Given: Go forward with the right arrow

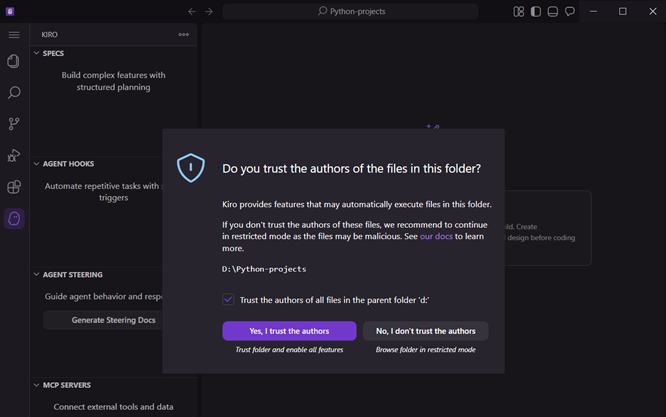Looking at the screenshot, I should [x=209, y=11].
